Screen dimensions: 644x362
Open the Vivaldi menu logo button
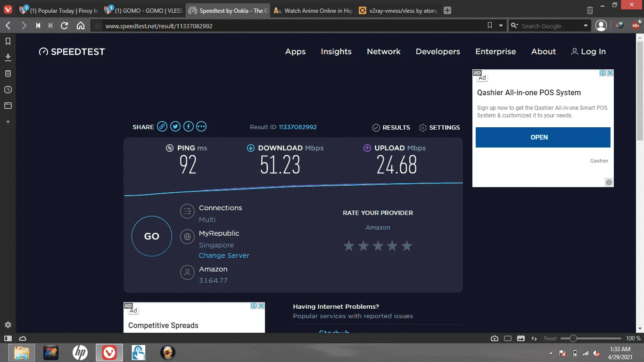pos(8,10)
